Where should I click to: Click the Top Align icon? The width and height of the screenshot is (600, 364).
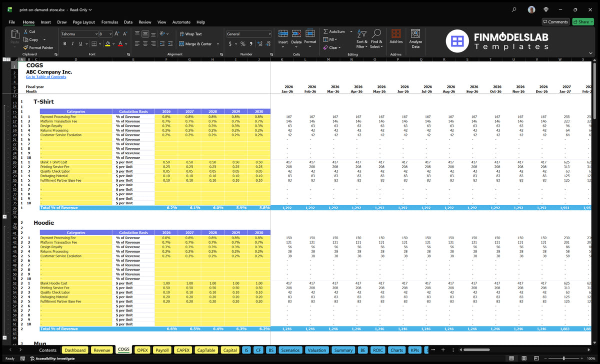137,34
